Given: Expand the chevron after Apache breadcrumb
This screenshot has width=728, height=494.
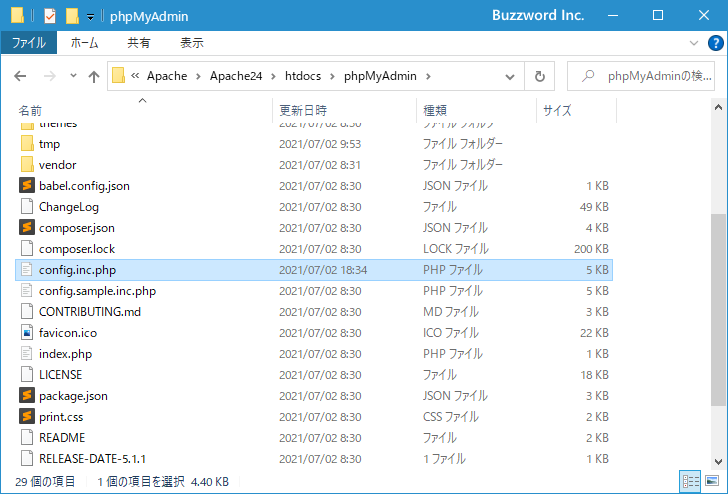Looking at the screenshot, I should (198, 76).
